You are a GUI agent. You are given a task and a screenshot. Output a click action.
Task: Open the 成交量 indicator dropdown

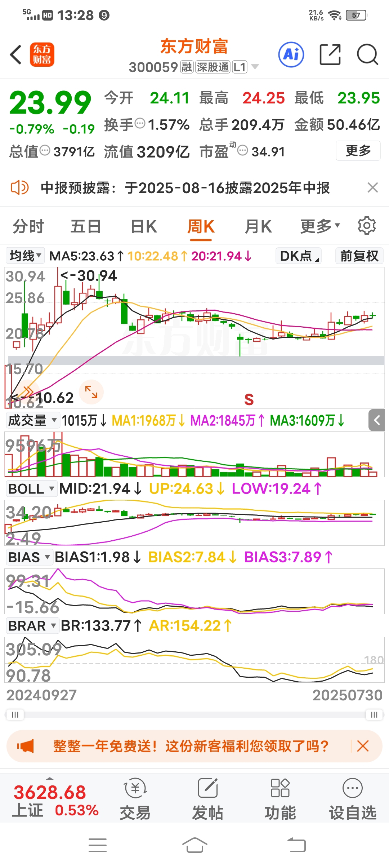pos(32,420)
